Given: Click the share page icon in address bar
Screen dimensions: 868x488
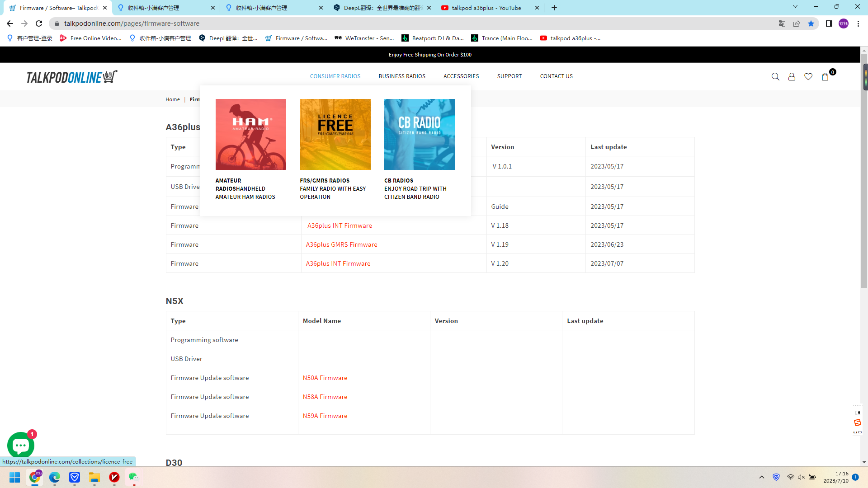Looking at the screenshot, I should click(797, 23).
